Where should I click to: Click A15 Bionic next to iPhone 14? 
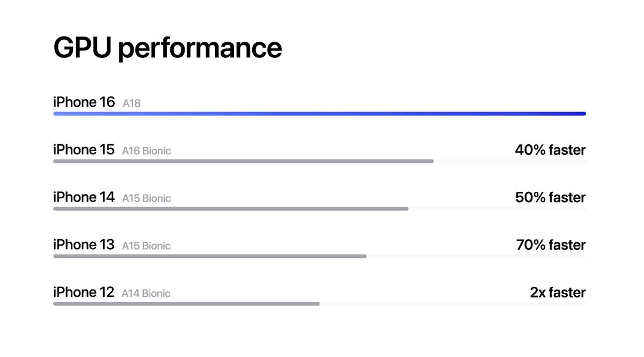147,198
